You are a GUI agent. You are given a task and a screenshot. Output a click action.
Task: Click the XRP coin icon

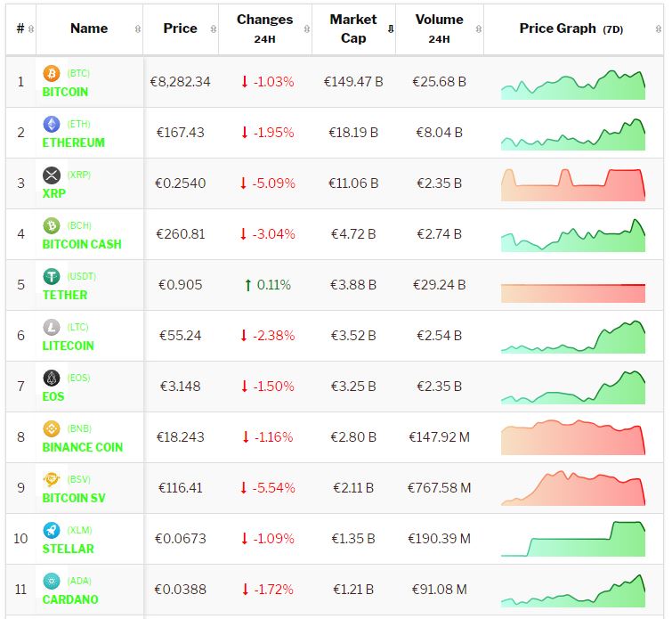click(x=51, y=175)
